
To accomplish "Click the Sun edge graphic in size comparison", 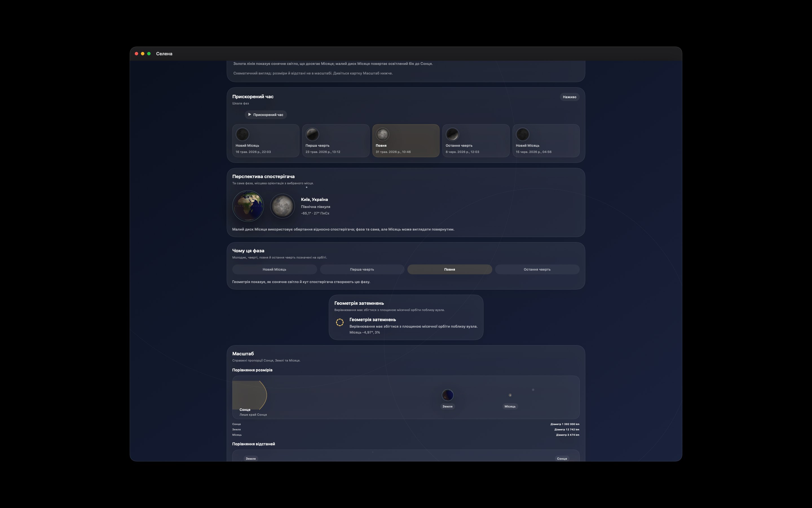I will [x=249, y=395].
